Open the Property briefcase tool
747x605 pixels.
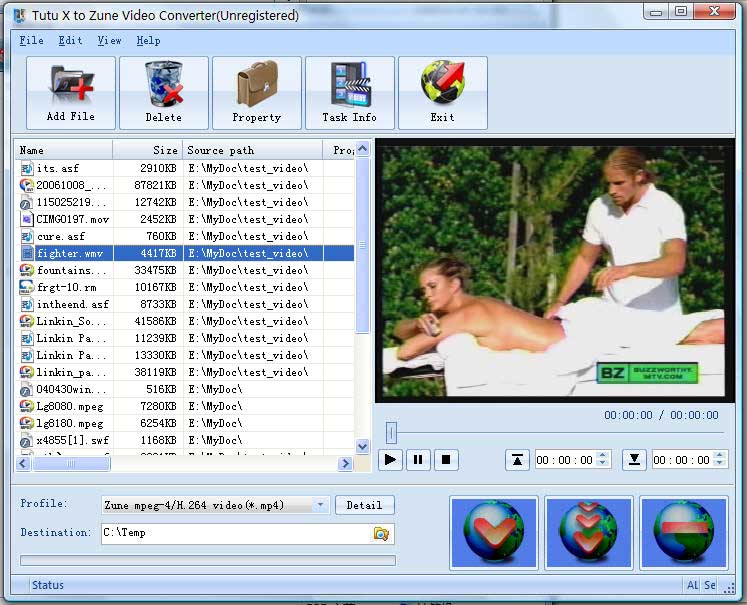pos(257,93)
